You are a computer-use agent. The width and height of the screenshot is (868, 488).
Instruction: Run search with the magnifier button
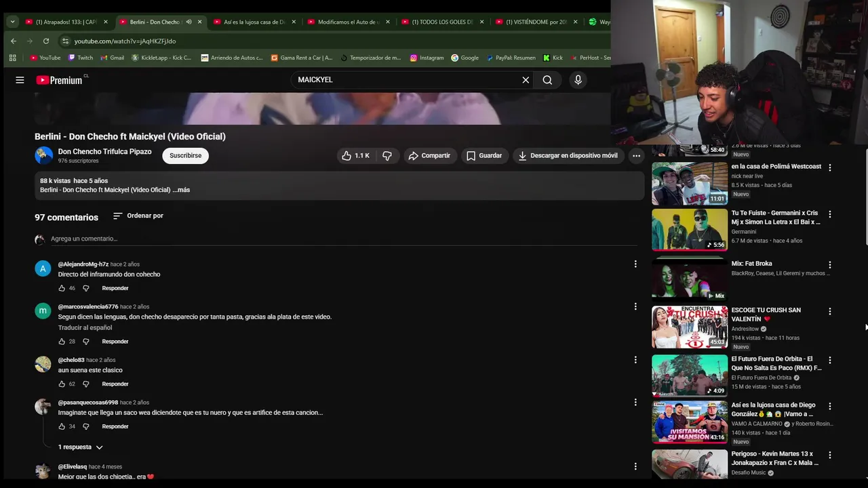coord(547,80)
